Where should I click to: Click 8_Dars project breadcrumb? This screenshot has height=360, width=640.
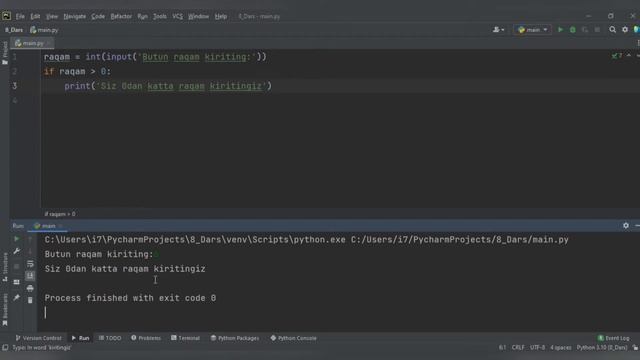click(x=14, y=30)
